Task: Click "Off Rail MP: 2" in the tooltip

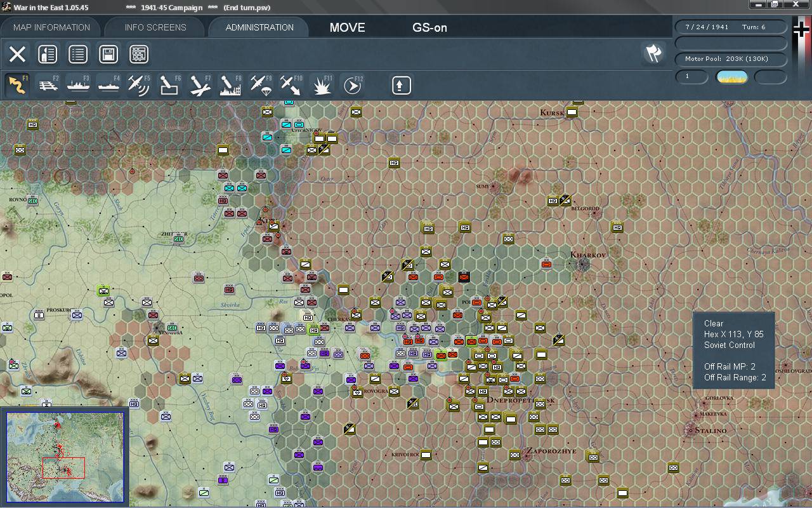Action: click(730, 367)
